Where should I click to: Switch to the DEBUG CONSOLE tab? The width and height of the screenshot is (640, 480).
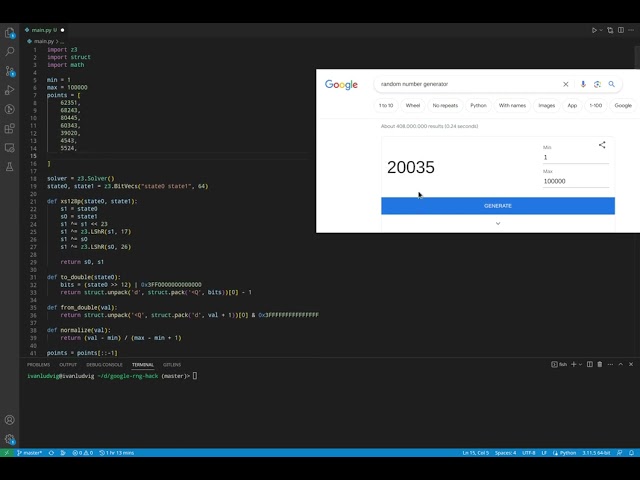(104, 364)
